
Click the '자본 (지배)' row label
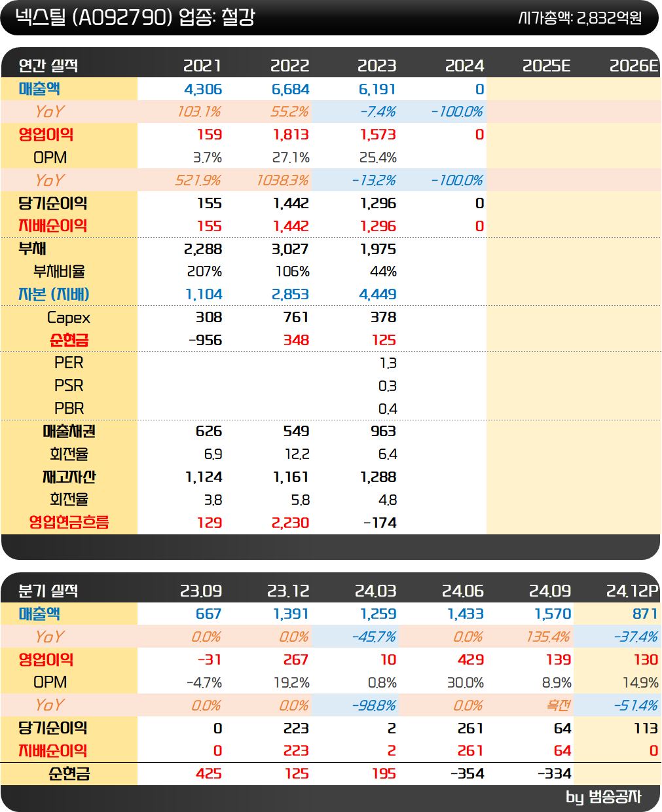click(54, 295)
